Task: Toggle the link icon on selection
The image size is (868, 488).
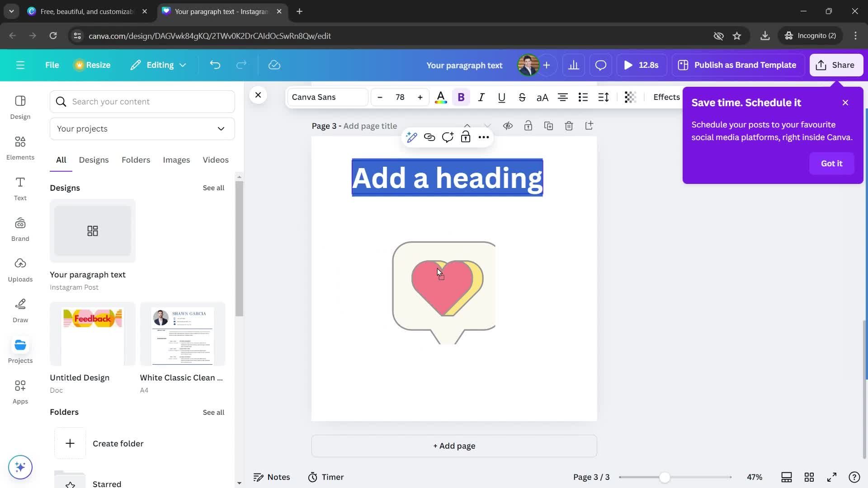Action: coord(430,137)
